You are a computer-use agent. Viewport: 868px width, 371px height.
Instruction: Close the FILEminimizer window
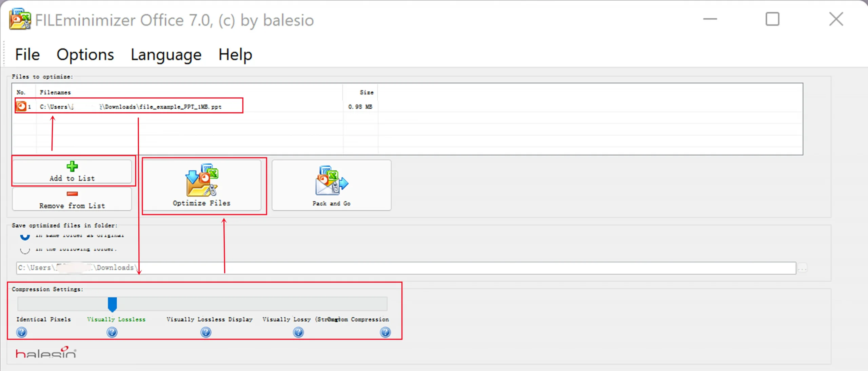pos(836,19)
